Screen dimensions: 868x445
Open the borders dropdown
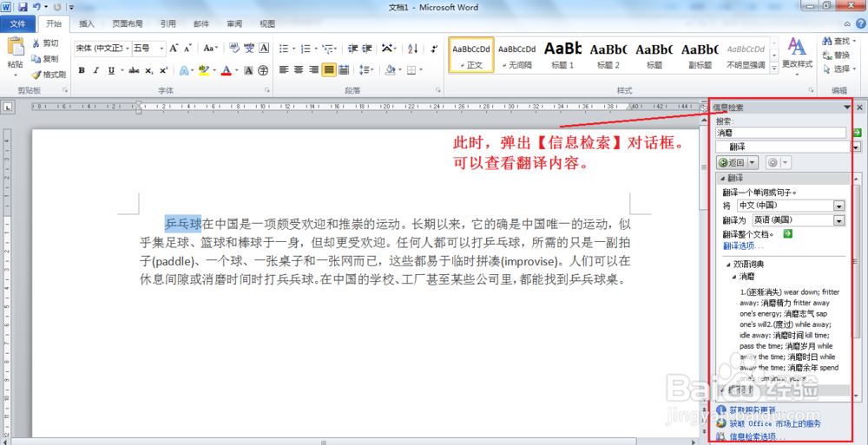click(x=421, y=70)
